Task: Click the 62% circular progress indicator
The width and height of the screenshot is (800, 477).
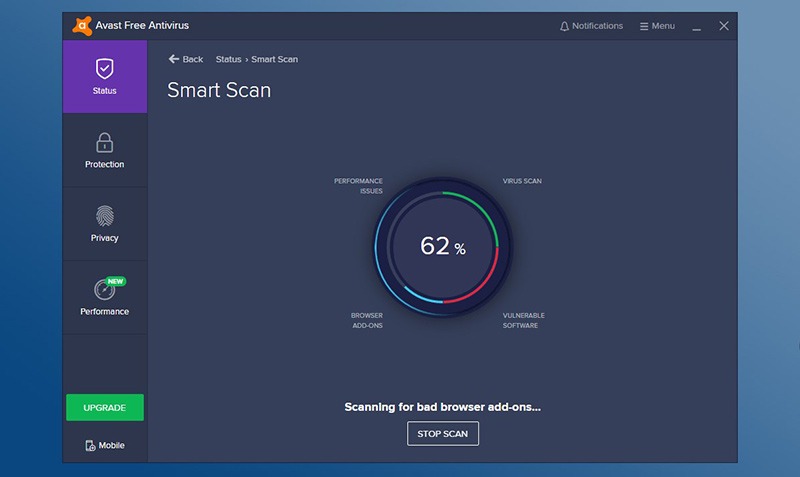Action: [x=443, y=247]
